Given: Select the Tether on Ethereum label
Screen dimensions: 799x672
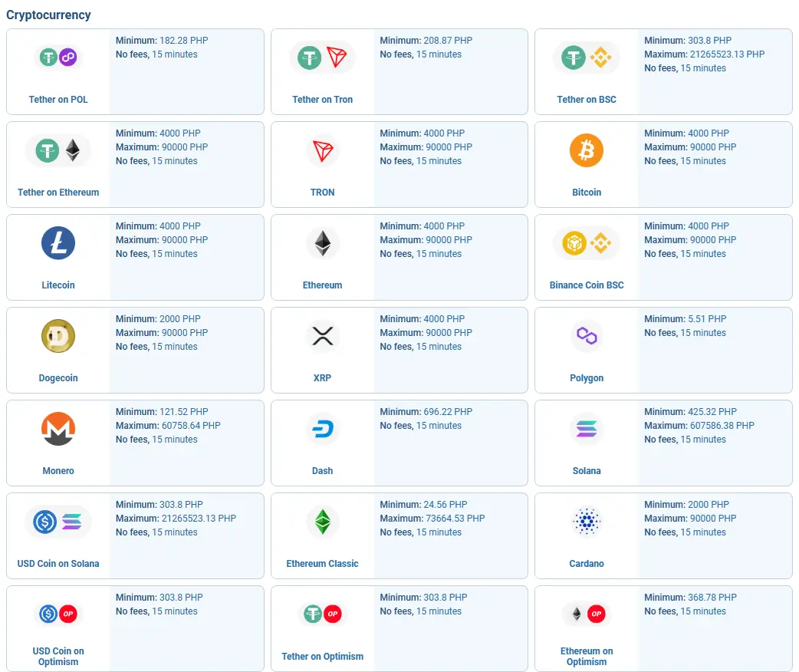Looking at the screenshot, I should coord(58,193).
